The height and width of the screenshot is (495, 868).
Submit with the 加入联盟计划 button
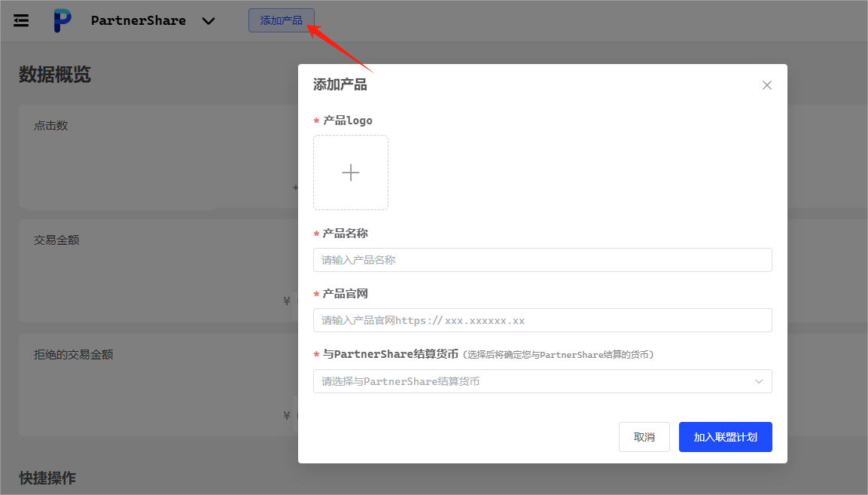[725, 436]
